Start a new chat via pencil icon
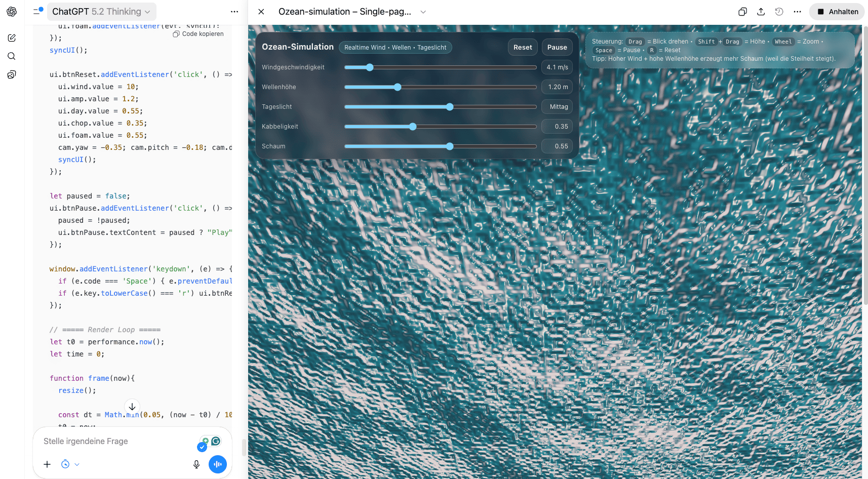Viewport: 868px width, 479px height. (12, 38)
